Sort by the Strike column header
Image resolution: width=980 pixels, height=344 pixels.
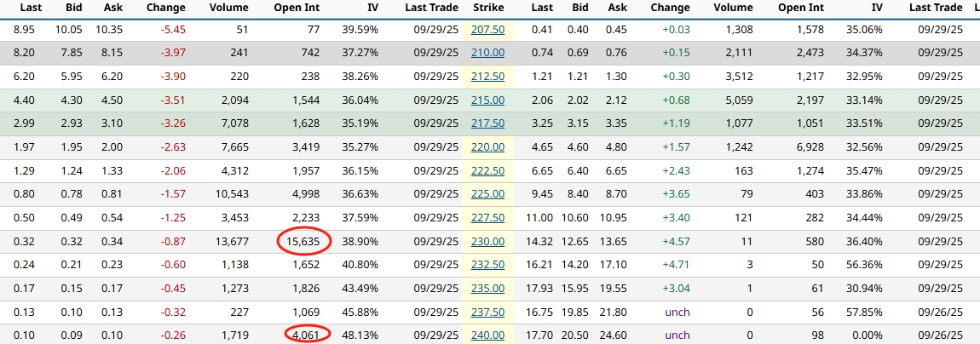[487, 8]
